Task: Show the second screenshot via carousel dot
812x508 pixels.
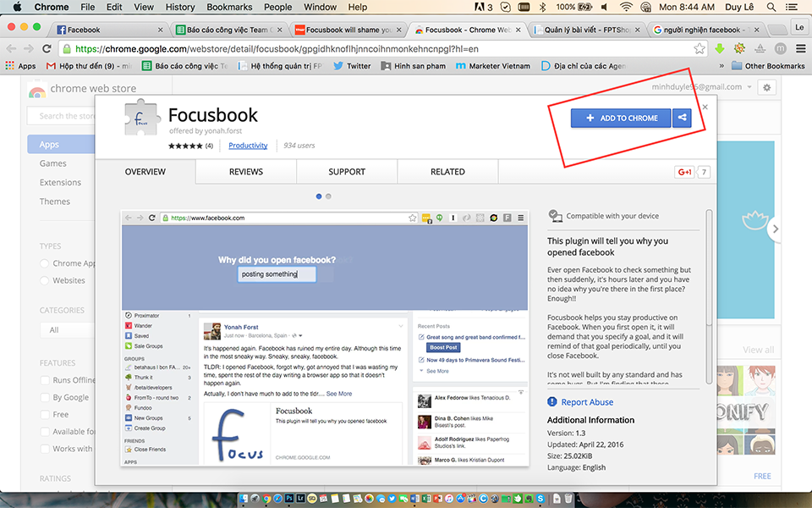Action: [x=328, y=196]
